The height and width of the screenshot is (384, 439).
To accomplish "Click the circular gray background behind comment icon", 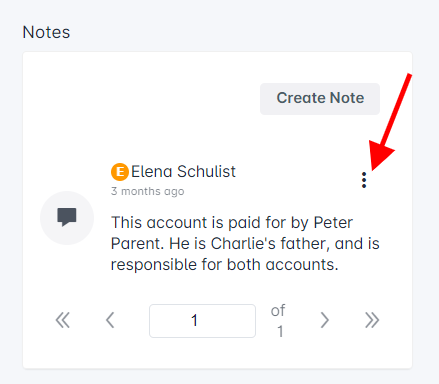I will [67, 218].
